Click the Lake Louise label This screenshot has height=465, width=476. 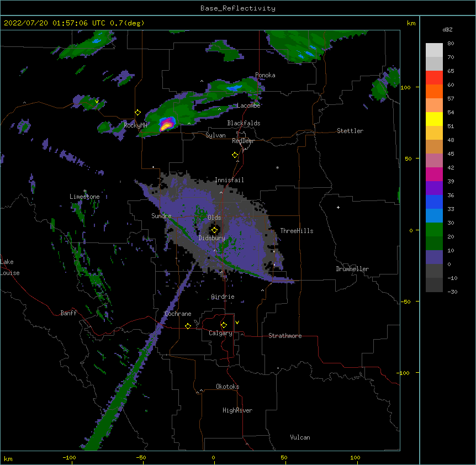tap(10, 267)
